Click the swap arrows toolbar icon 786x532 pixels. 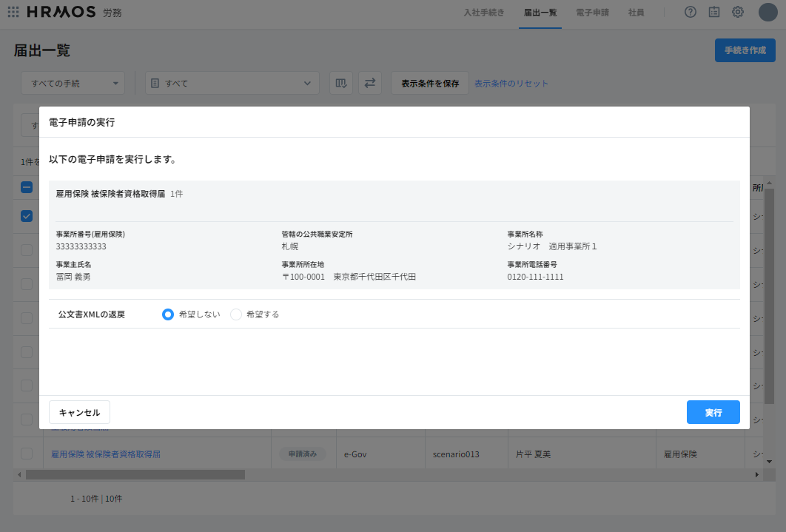tap(370, 83)
